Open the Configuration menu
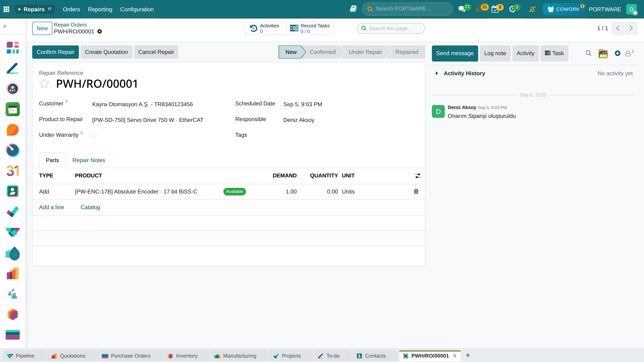 pyautogui.click(x=137, y=9)
